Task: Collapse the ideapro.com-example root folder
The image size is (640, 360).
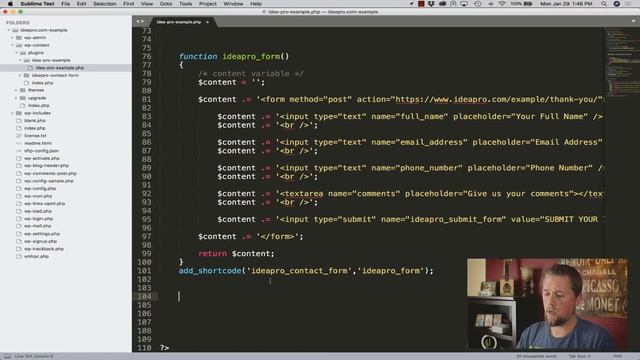Action: [x=9, y=30]
